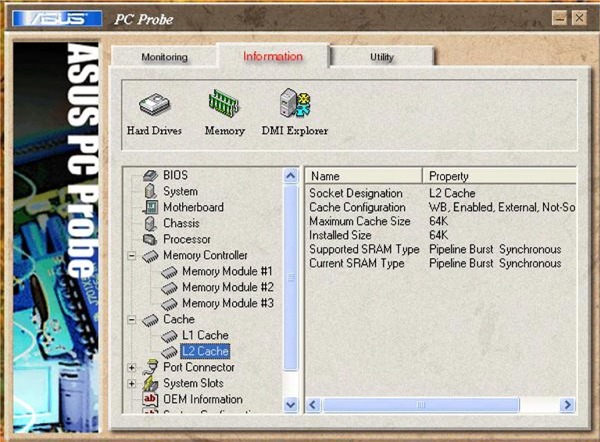
Task: Select Memory Controller tree label
Action: point(205,256)
